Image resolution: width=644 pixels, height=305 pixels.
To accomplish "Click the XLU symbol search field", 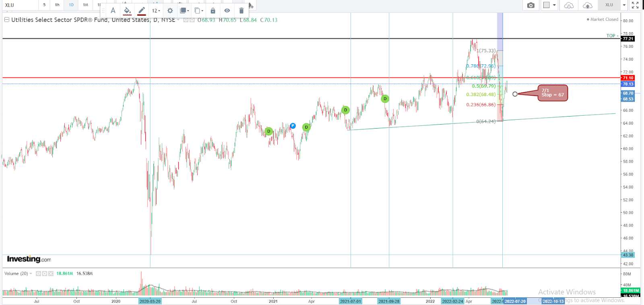I will click(x=20, y=5).
